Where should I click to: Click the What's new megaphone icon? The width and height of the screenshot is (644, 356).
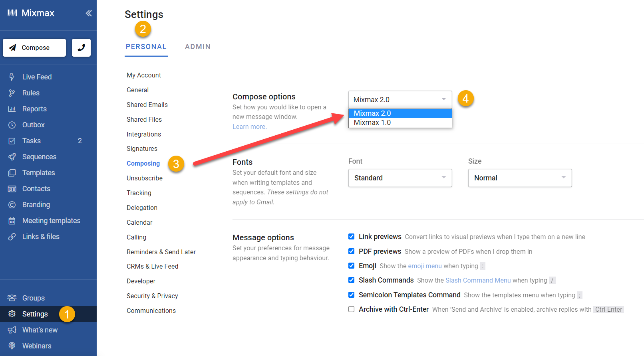pyautogui.click(x=12, y=330)
